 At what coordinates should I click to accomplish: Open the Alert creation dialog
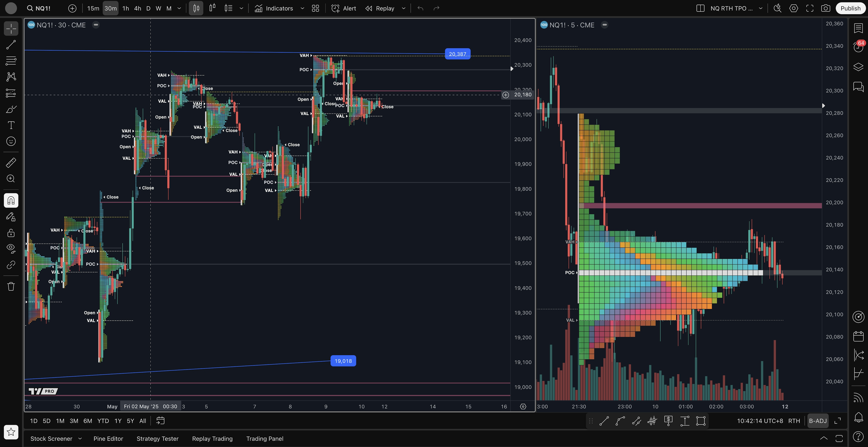tap(343, 8)
